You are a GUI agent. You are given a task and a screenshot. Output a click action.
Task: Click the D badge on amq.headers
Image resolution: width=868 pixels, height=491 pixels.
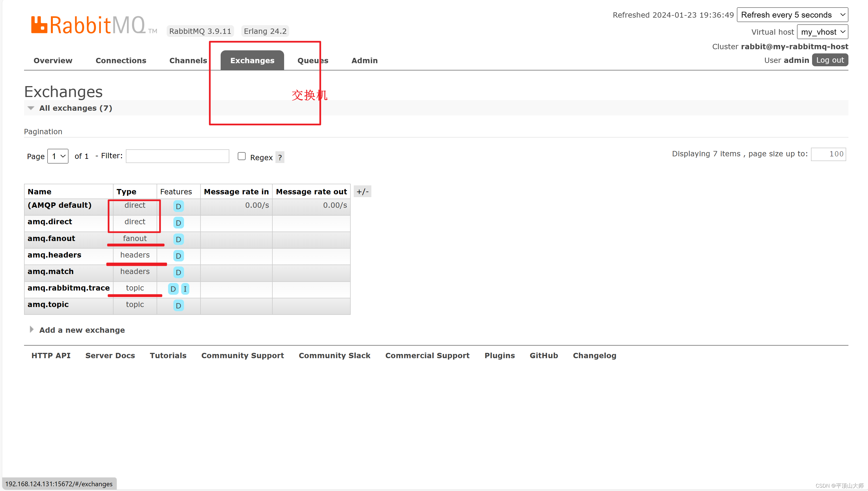(x=178, y=256)
